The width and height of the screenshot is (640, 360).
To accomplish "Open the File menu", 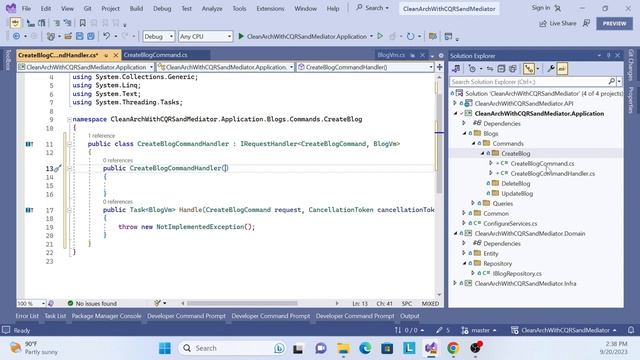I will (26, 8).
